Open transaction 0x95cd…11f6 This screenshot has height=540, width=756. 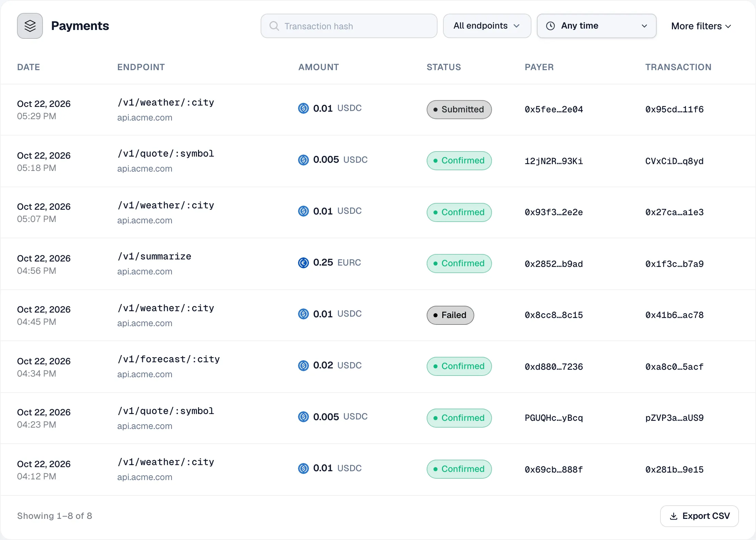click(674, 109)
